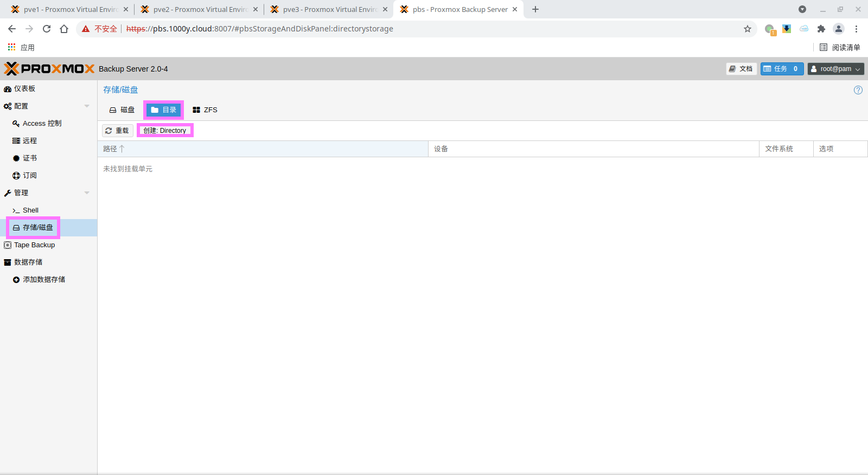Open the Dashboard (仪表板) sidebar item
The width and height of the screenshot is (868, 475).
point(24,89)
